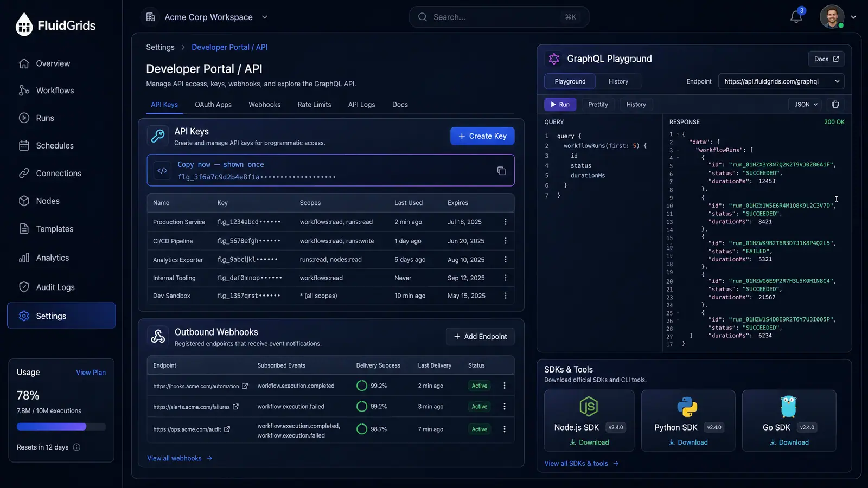Click the Create Key button
This screenshot has height=488, width=868.
(482, 136)
